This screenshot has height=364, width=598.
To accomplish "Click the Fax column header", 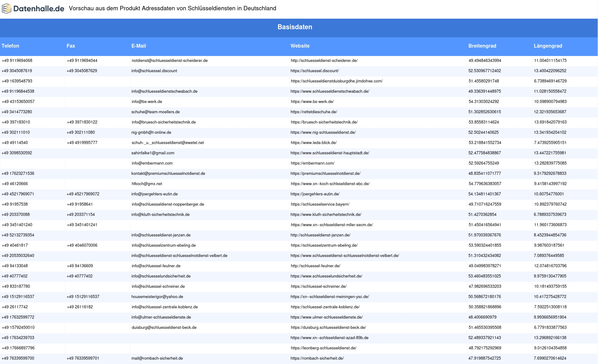I will (71, 46).
